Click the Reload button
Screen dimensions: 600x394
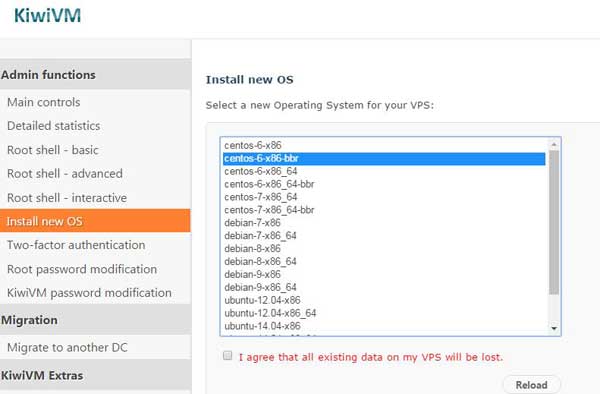[x=532, y=384]
